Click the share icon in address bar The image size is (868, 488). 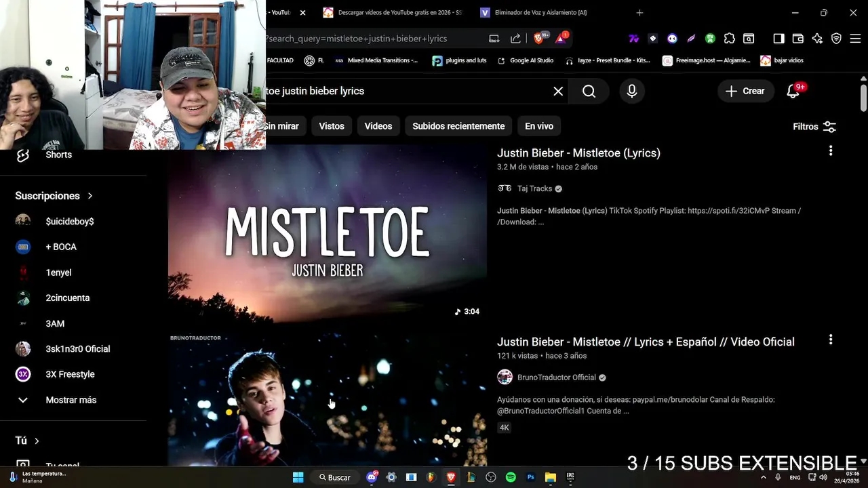[515, 39]
